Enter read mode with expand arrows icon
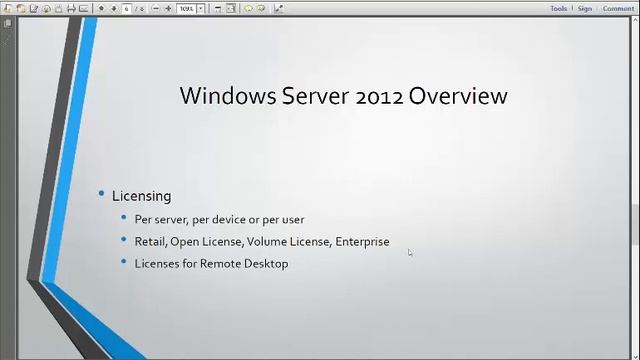Screen dimensions: 640x360 279,8
